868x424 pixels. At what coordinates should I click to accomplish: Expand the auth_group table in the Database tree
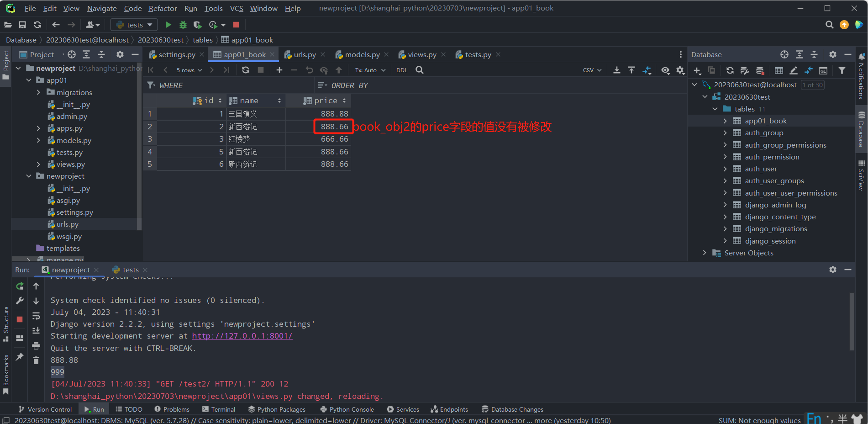[725, 132]
